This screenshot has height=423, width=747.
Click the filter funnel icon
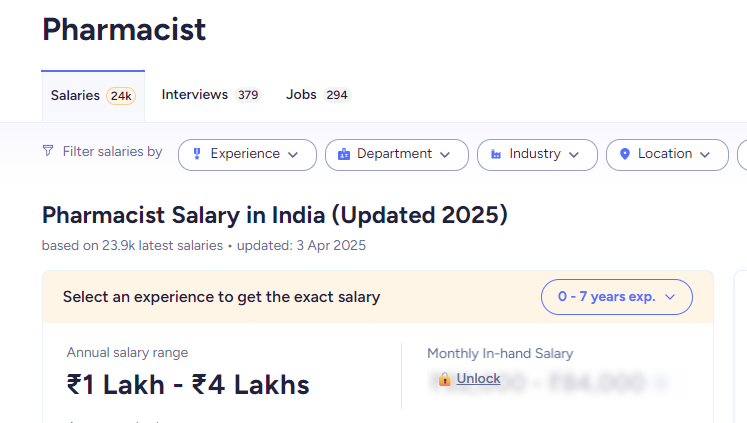(x=48, y=151)
